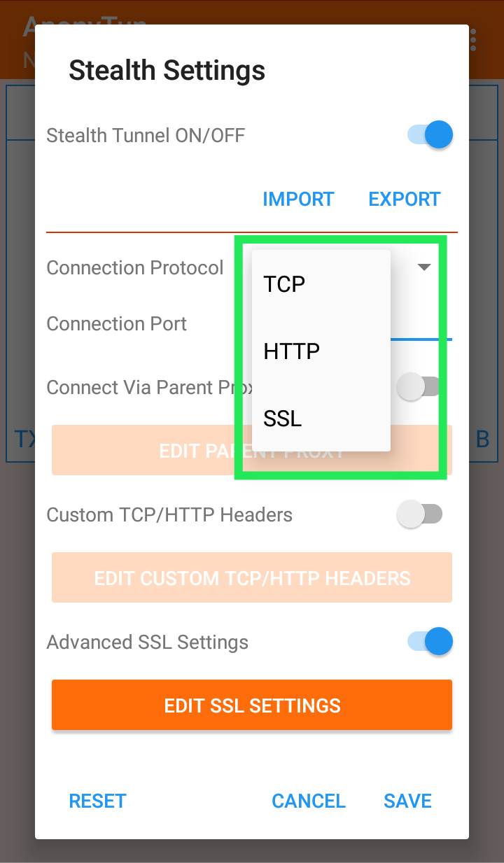Image resolution: width=504 pixels, height=863 pixels.
Task: Turn off the Stealth Tunnel switch
Action: point(430,134)
